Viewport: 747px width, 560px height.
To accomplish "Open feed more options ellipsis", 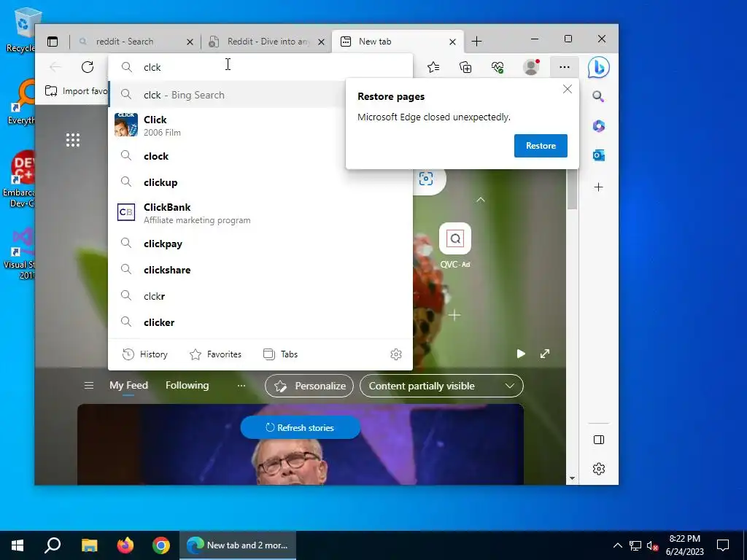I will [x=241, y=385].
